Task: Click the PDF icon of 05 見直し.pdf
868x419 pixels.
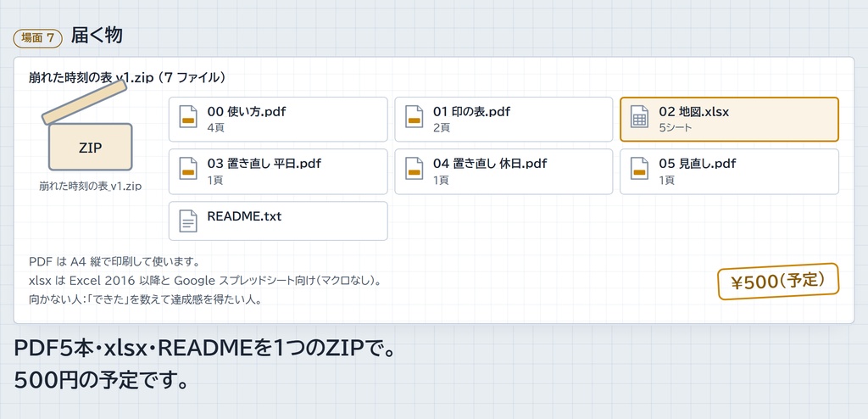Action: [x=639, y=169]
